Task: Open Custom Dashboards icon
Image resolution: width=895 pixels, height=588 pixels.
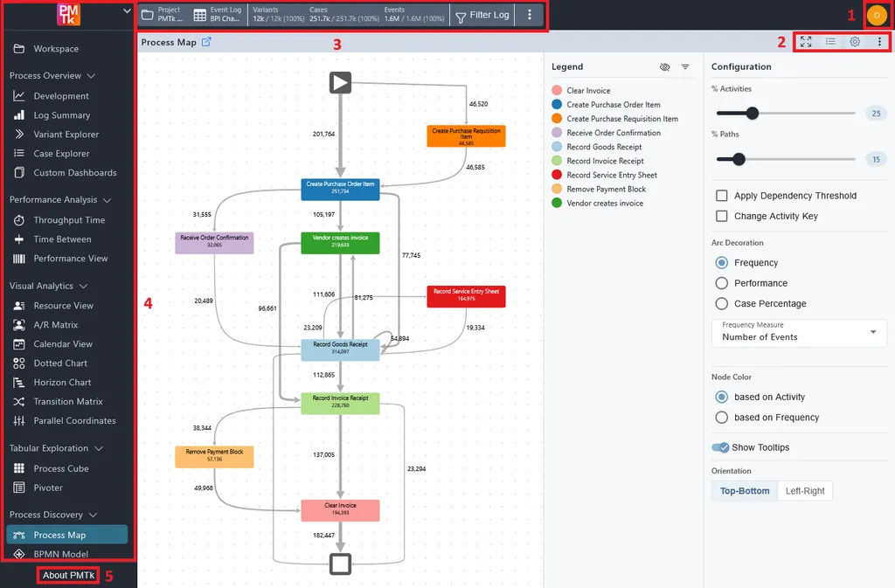Action: (x=19, y=172)
